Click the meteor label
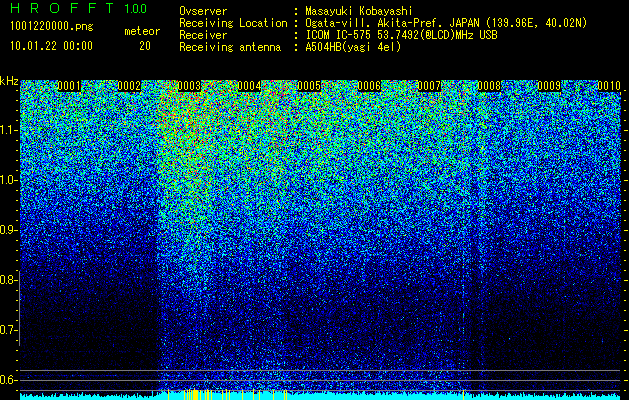This screenshot has width=629, height=400. pos(142,31)
